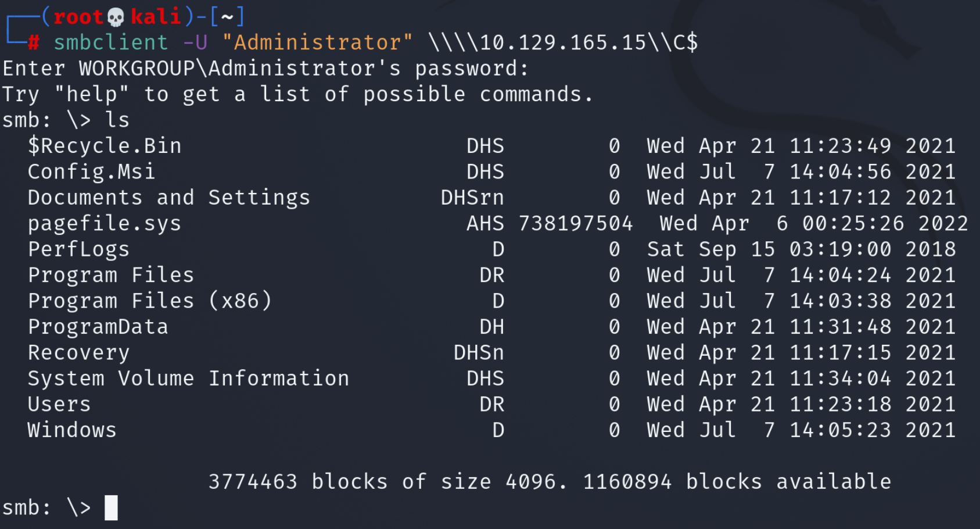
Task: Click the terminal cursor block
Action: pos(111,507)
